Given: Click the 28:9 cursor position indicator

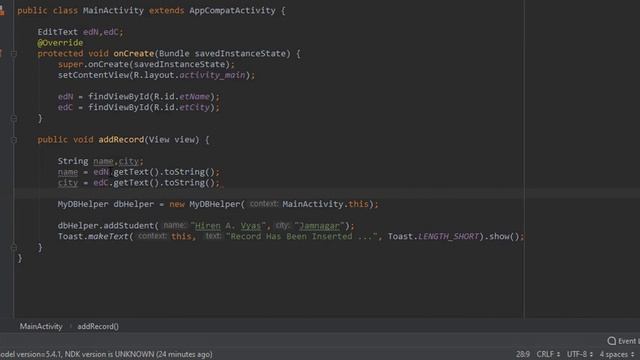Looking at the screenshot, I should (522, 354).
